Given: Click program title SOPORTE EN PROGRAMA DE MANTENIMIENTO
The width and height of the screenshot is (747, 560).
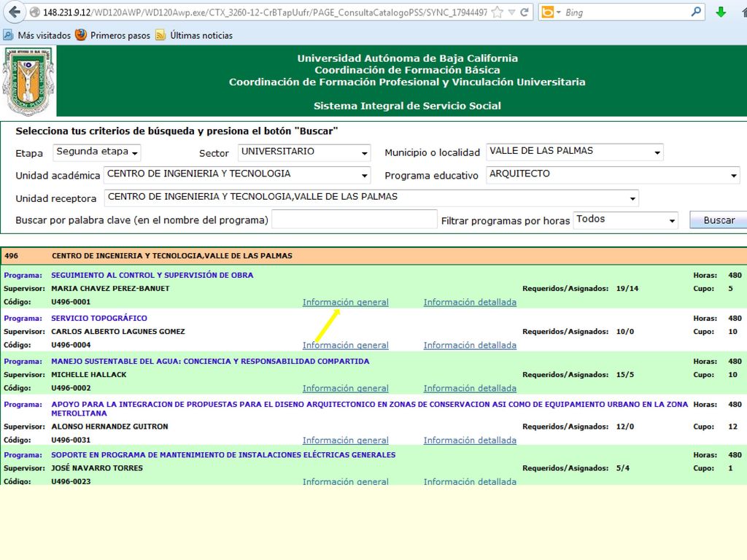Looking at the screenshot, I should pyautogui.click(x=223, y=454).
